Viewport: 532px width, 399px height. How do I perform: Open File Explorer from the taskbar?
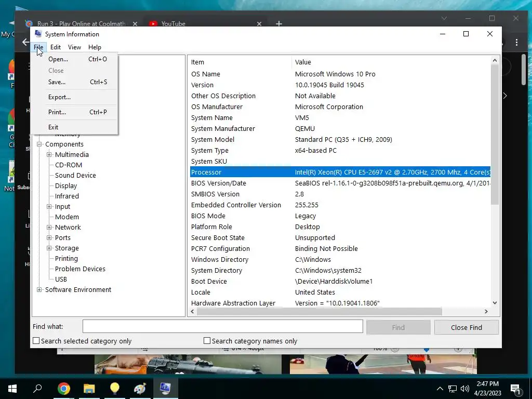(x=89, y=389)
